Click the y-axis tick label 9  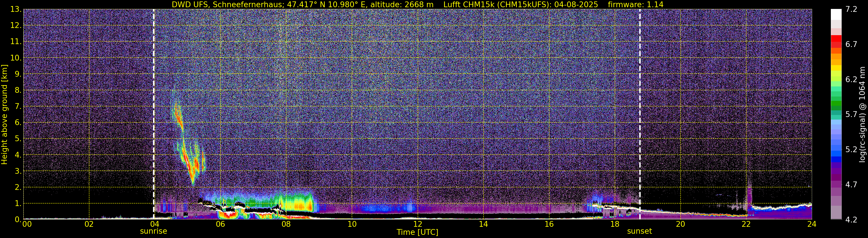tap(18, 74)
